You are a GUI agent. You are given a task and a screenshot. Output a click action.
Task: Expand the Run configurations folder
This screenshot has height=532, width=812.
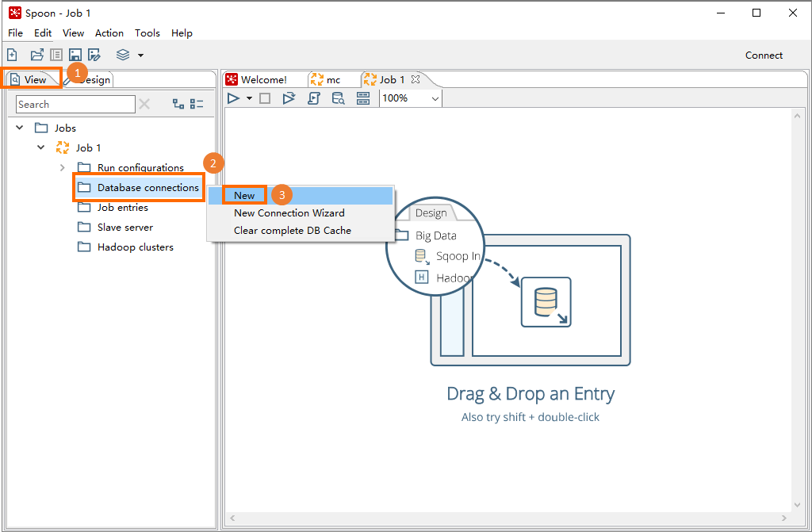(63, 167)
